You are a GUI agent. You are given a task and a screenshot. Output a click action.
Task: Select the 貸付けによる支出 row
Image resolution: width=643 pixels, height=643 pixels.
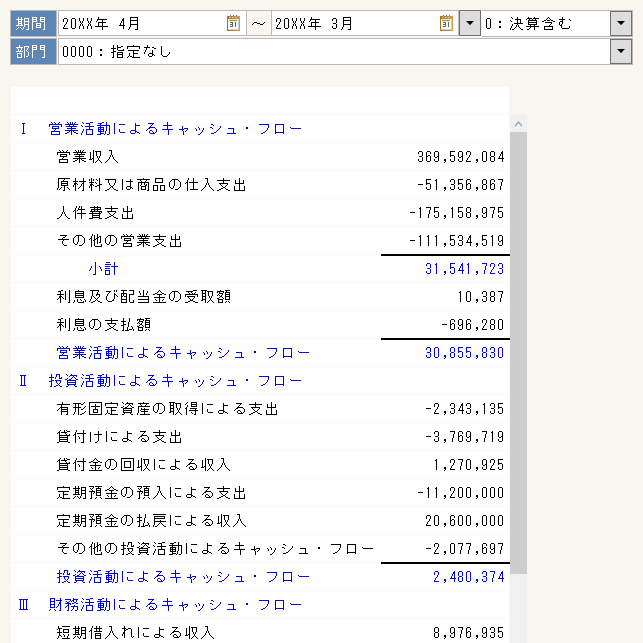[260, 437]
